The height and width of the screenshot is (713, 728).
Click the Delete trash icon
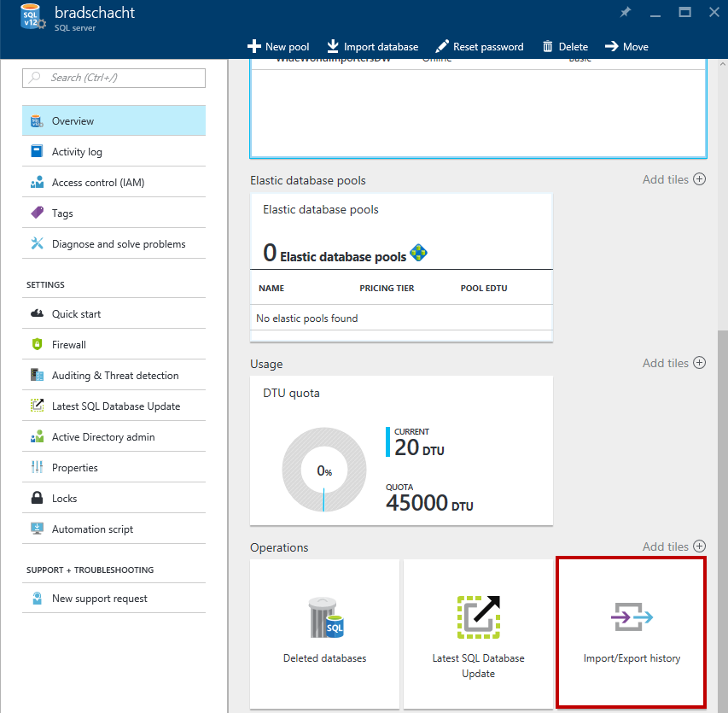tap(548, 46)
